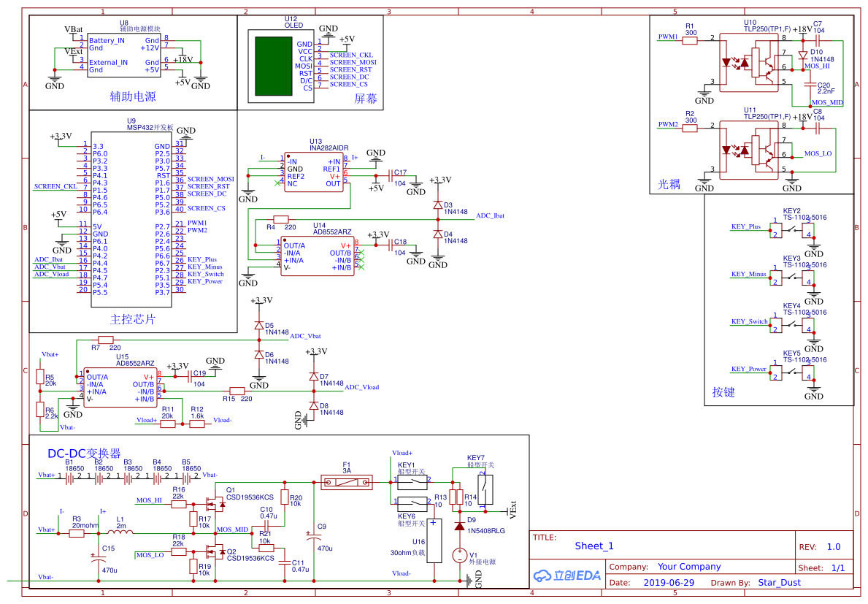Select the KEY5 power button symbol
Screen dimensions: 868x604
coord(791,373)
